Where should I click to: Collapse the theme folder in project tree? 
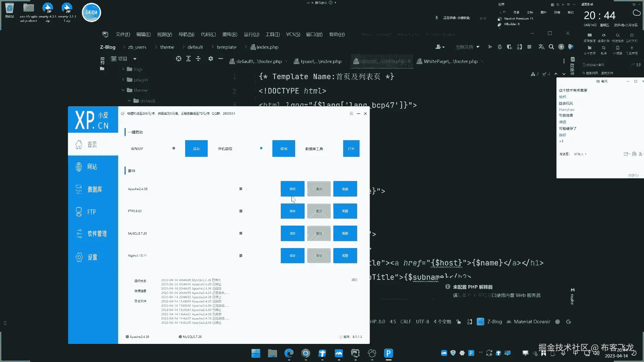tap(123, 90)
